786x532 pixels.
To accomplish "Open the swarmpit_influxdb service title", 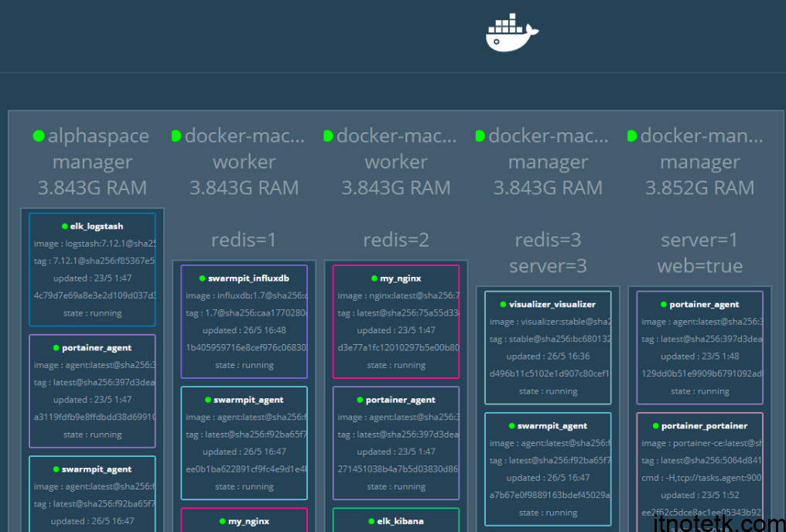I will (248, 278).
